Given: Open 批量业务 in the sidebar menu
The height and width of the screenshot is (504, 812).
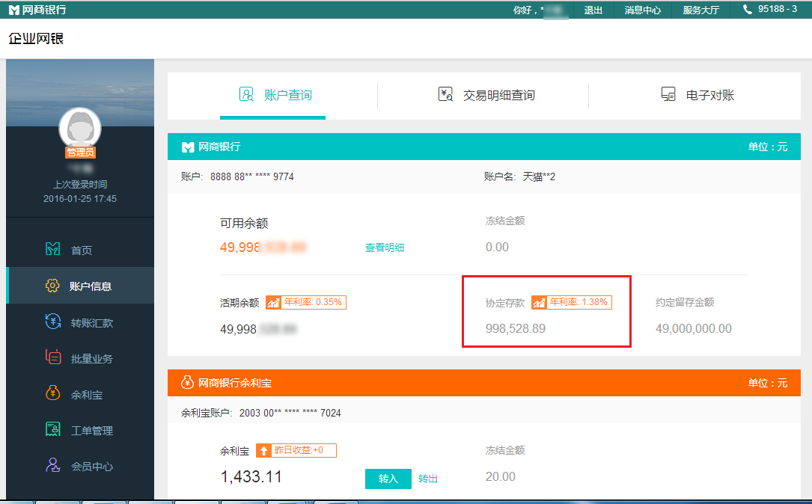Looking at the screenshot, I should click(80, 357).
